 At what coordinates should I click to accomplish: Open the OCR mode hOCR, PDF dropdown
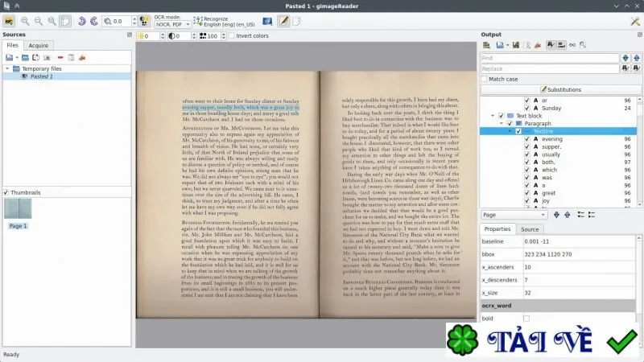(172, 24)
